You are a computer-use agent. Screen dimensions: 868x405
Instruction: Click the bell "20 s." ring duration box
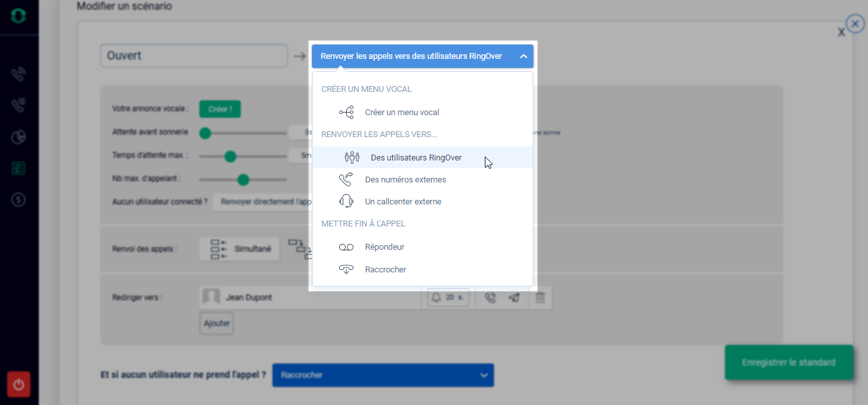[x=448, y=298]
